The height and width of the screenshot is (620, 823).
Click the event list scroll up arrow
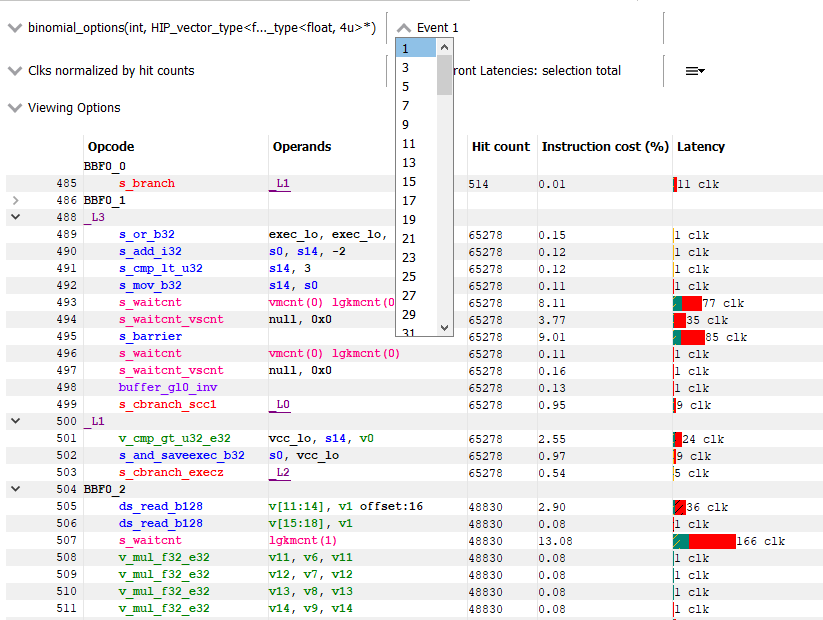coord(444,47)
